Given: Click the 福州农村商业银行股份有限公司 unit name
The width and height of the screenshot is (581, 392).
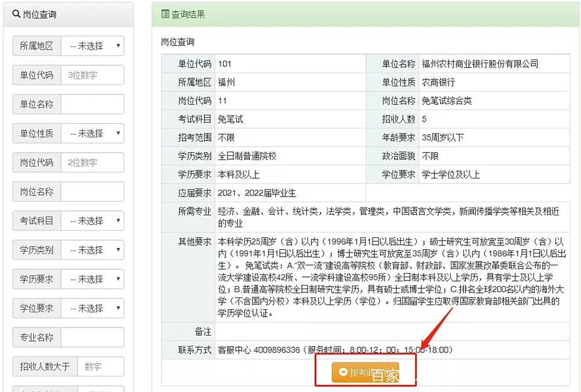Looking at the screenshot, I should pyautogui.click(x=480, y=64).
